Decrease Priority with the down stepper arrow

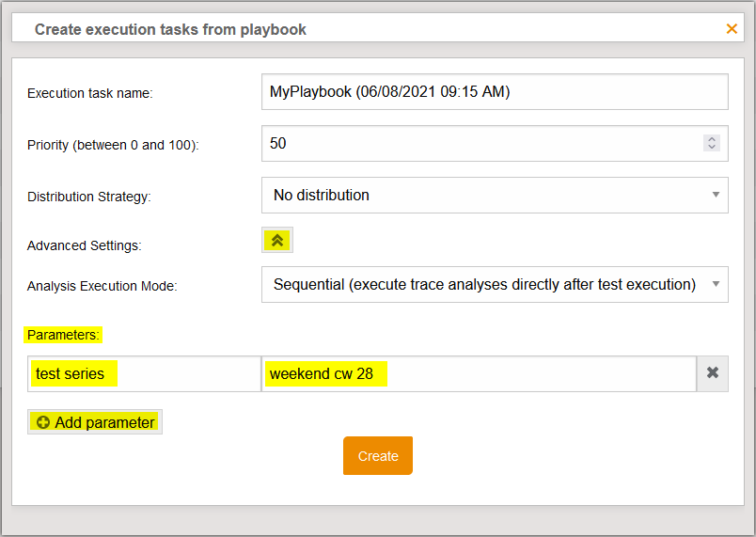pyautogui.click(x=712, y=148)
